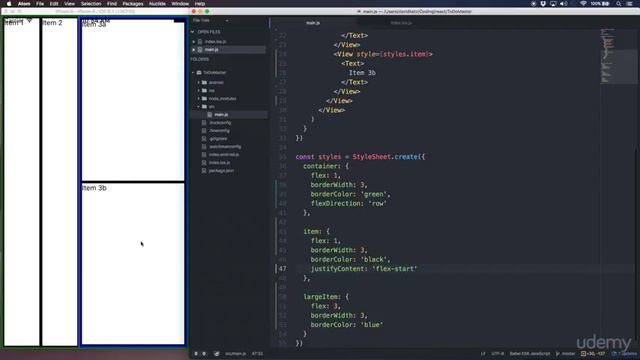The height and width of the screenshot is (360, 640).
Task: Change the Babel ES6 JavaScript grammar
Action: point(530,354)
